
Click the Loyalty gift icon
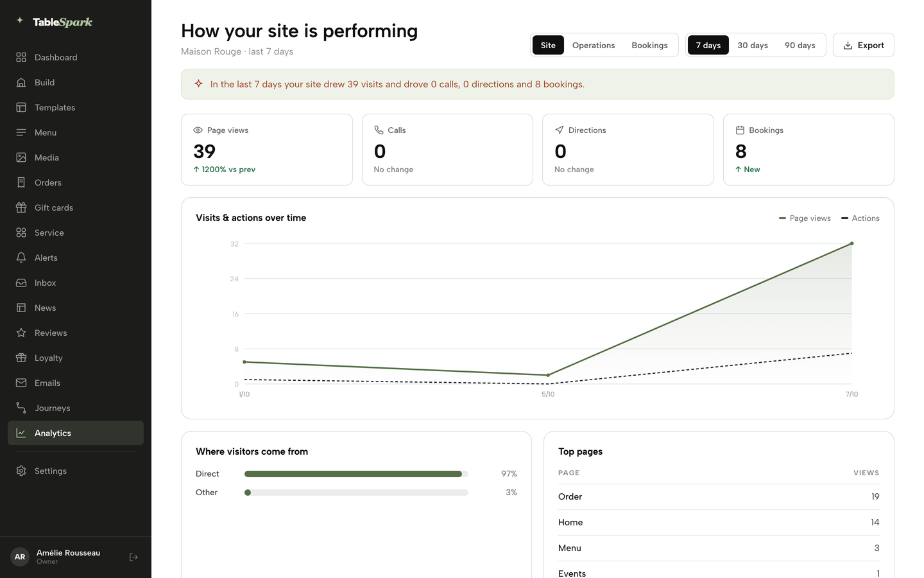point(21,358)
